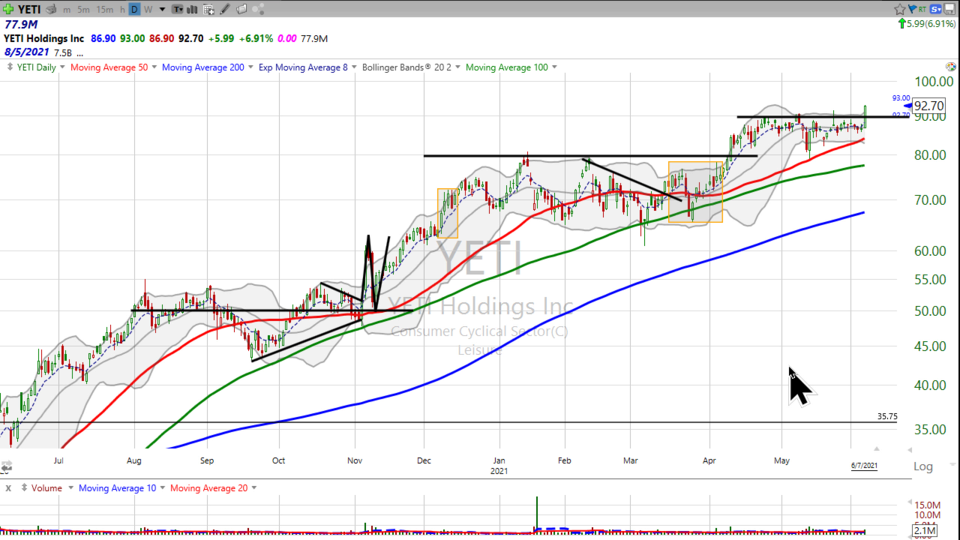Click the share nodes icon
The width and height of the screenshot is (960, 540).
click(x=258, y=9)
